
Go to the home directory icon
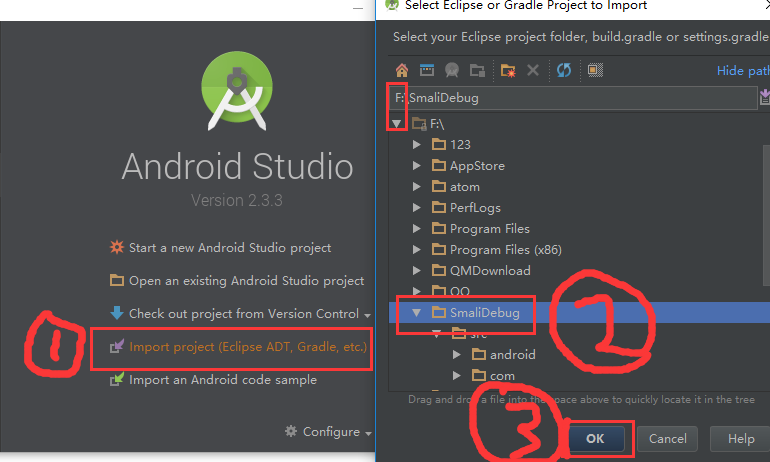(402, 70)
